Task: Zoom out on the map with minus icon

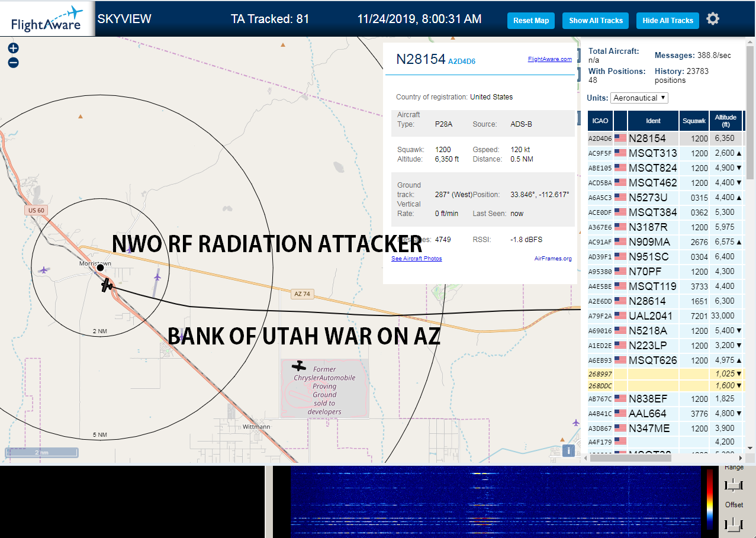Action: 13,63
